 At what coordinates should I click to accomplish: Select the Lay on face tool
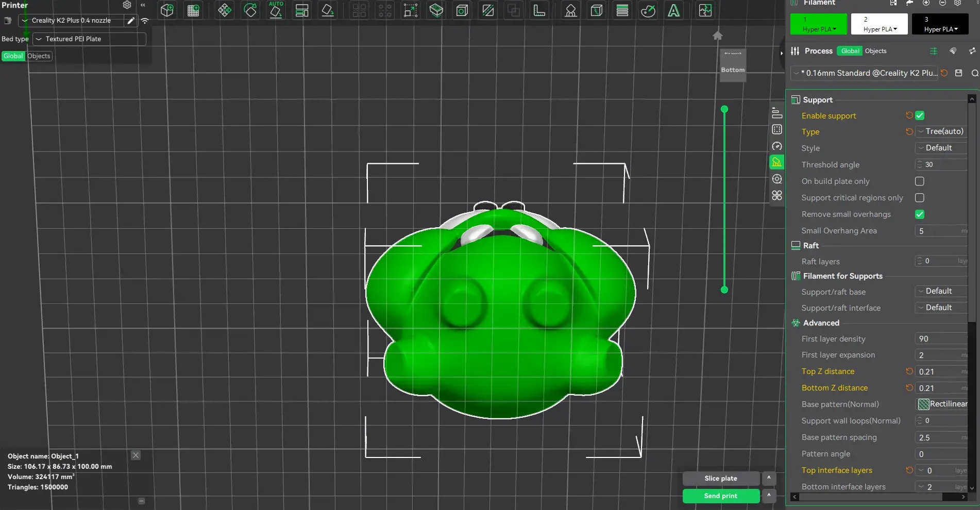328,10
